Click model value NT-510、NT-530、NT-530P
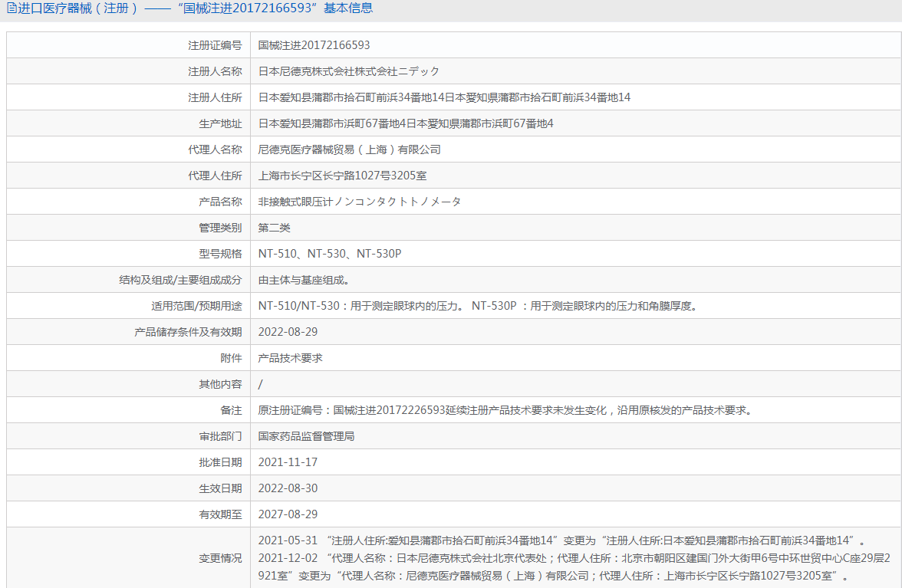This screenshot has height=588, width=902. coord(330,254)
